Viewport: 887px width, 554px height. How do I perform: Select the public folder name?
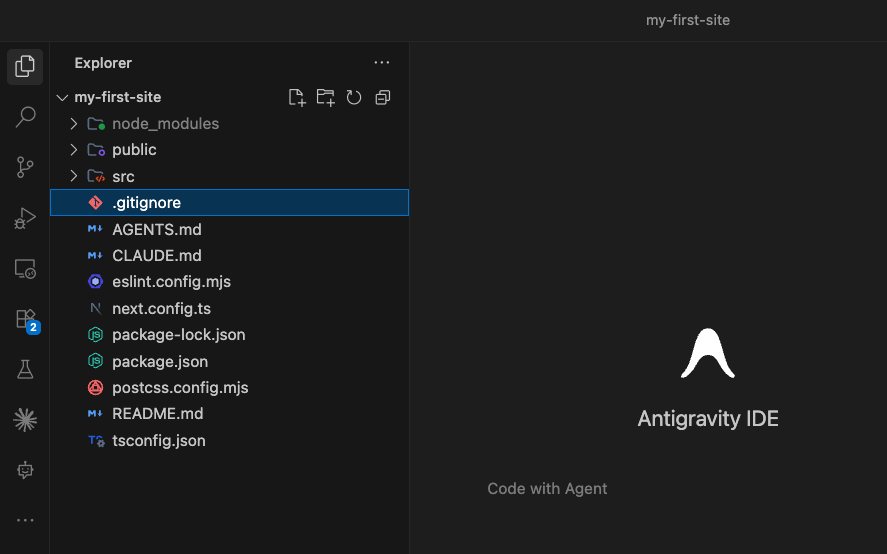(134, 150)
